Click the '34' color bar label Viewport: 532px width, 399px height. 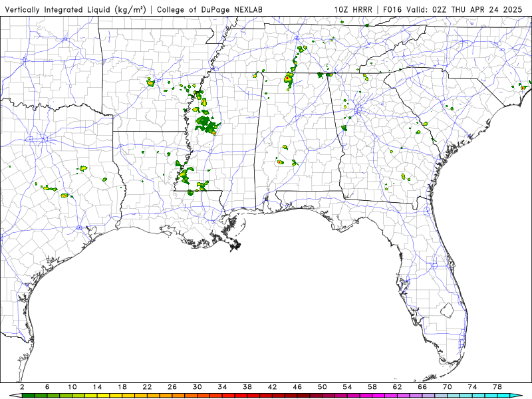(x=222, y=387)
